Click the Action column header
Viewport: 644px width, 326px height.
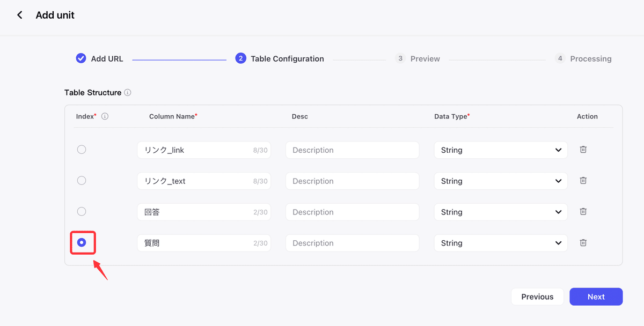click(x=587, y=116)
